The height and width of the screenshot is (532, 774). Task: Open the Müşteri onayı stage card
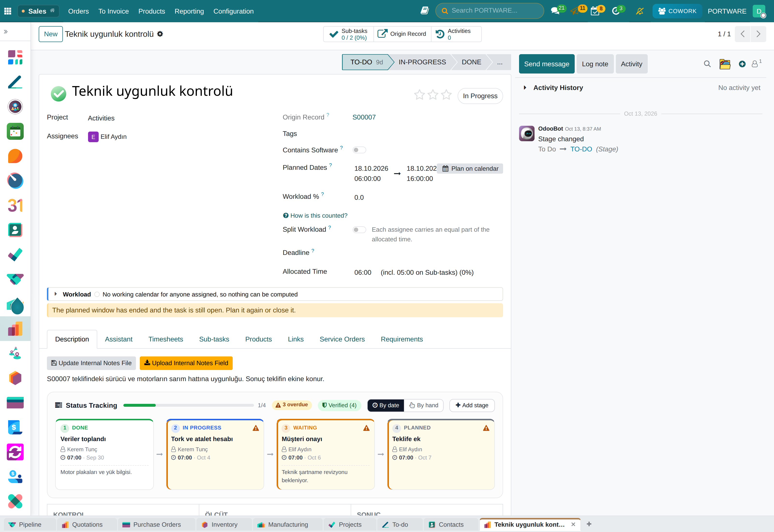point(326,454)
